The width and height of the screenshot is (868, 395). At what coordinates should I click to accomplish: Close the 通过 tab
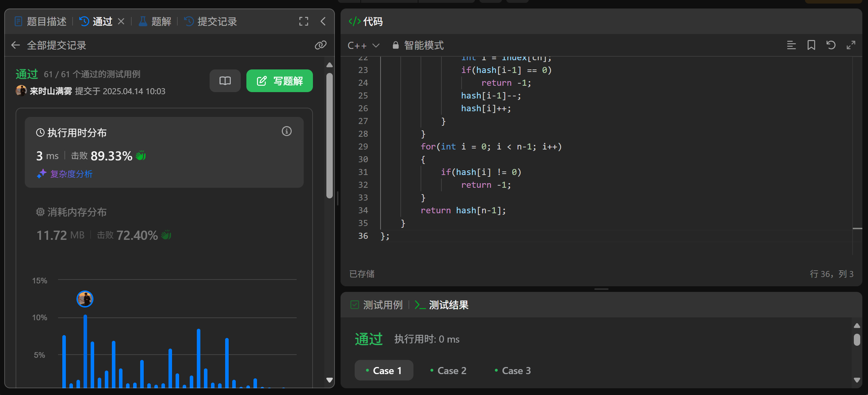click(121, 22)
